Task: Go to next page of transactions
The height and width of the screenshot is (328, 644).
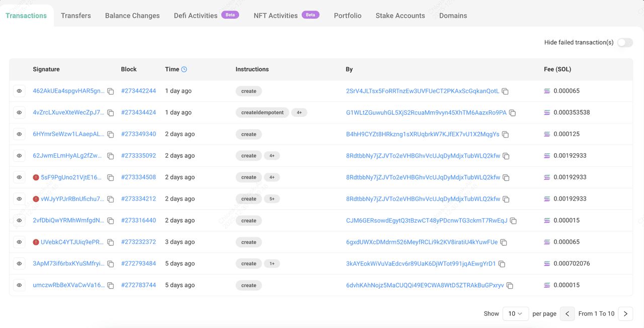Action: pyautogui.click(x=625, y=313)
